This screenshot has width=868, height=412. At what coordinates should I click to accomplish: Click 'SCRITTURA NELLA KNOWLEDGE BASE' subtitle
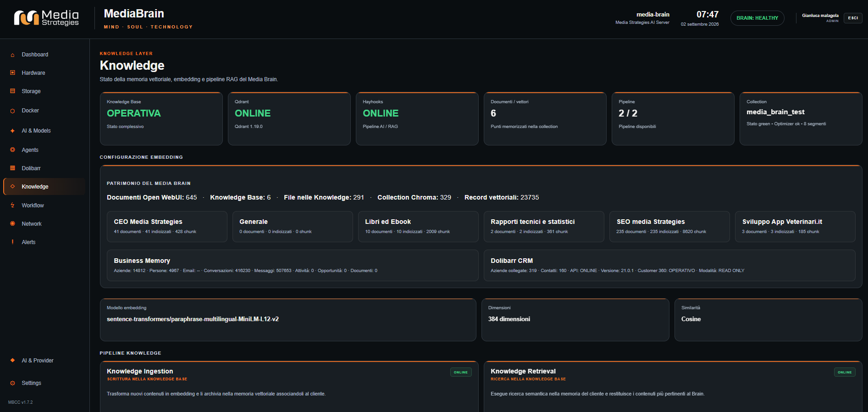click(x=147, y=379)
